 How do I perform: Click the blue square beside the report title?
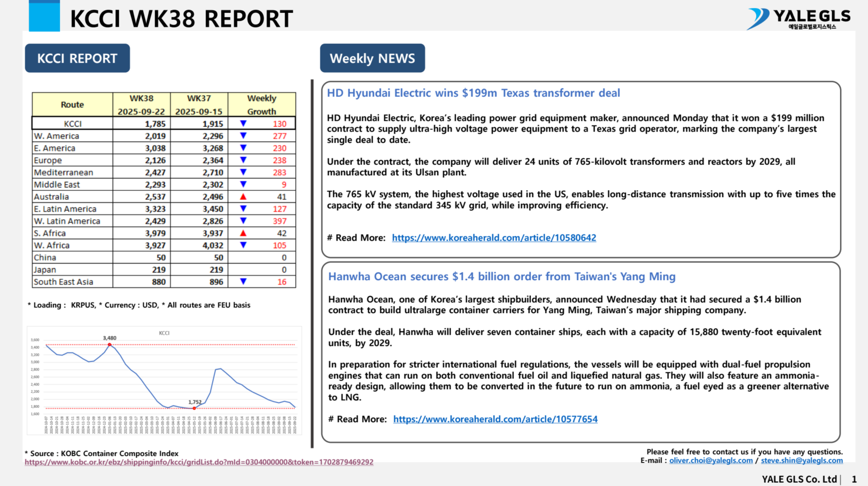click(x=44, y=16)
